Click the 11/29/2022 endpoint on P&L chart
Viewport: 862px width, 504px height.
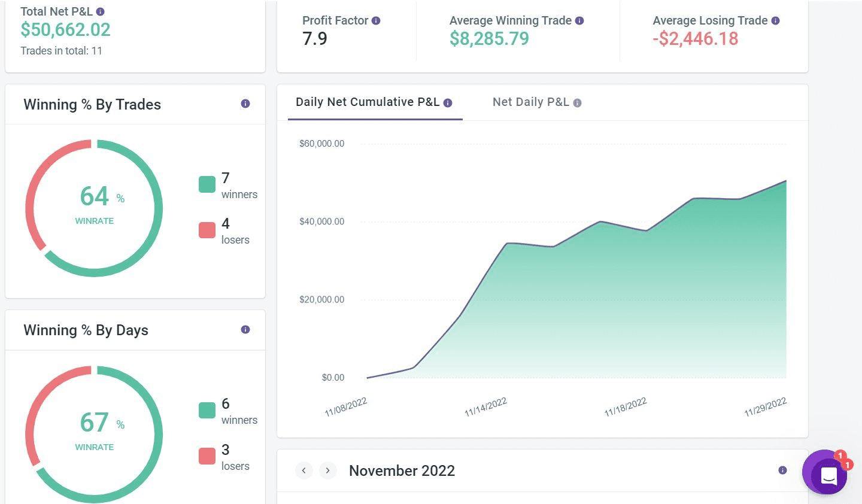(785, 181)
